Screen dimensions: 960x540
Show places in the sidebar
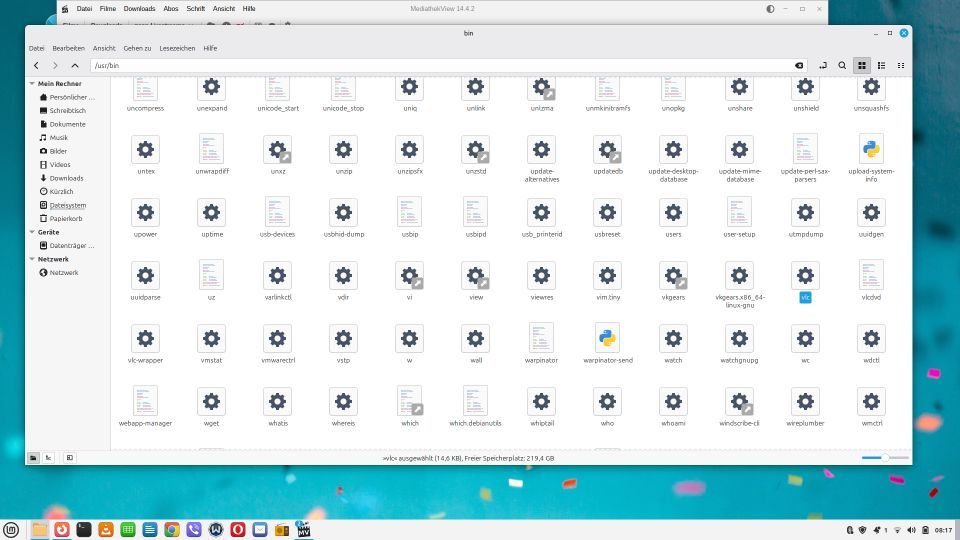tap(33, 457)
